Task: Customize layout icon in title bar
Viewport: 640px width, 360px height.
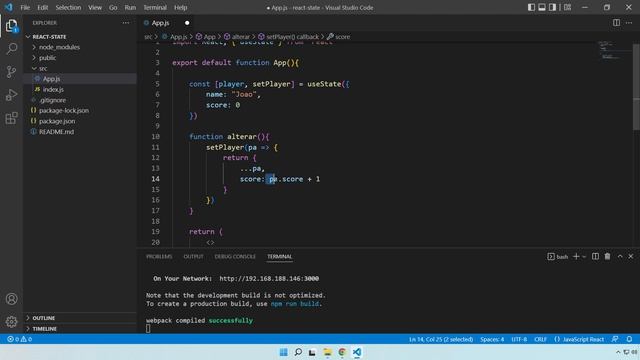Action: click(x=567, y=7)
